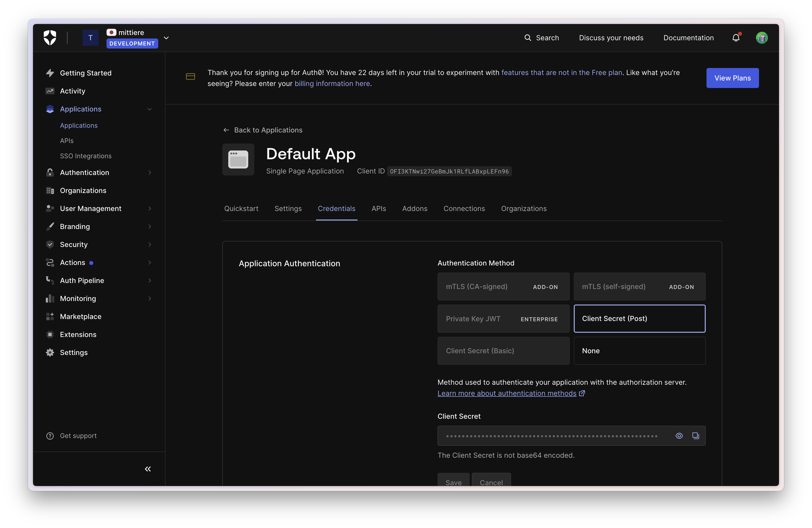Viewport: 812px width, 528px height.
Task: Reveal Client Secret with eye icon
Action: 679,435
